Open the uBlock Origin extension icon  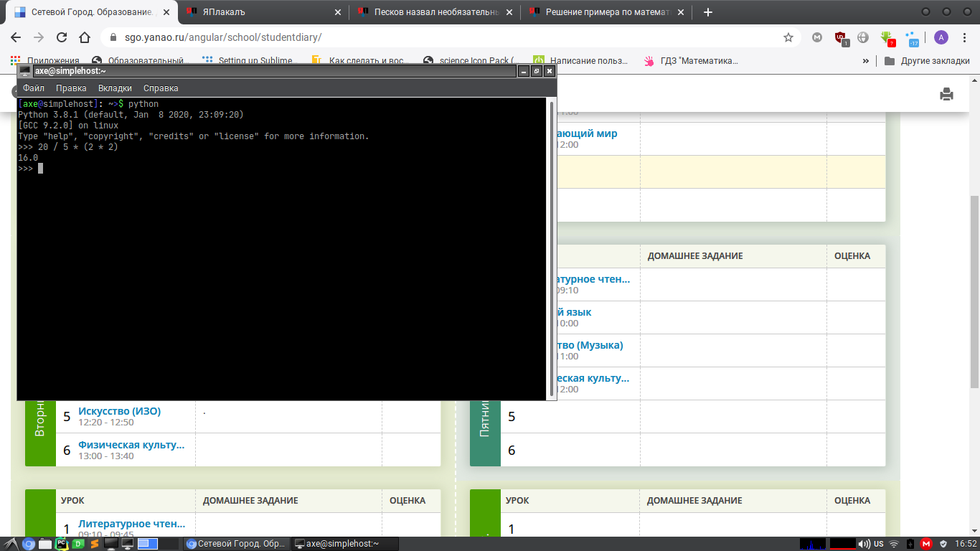pyautogui.click(x=841, y=38)
